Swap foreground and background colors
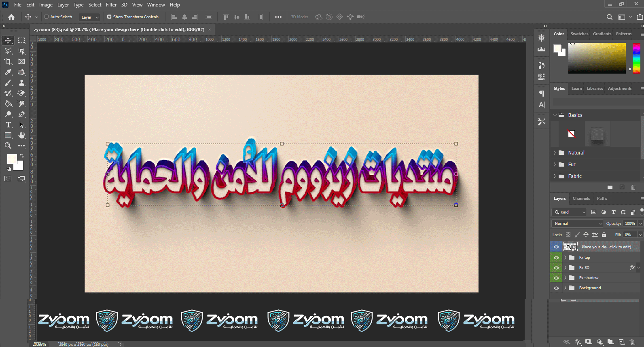 click(x=22, y=155)
